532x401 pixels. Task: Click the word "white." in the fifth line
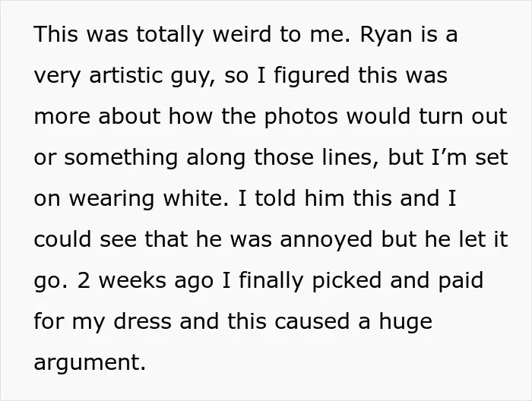(x=196, y=198)
